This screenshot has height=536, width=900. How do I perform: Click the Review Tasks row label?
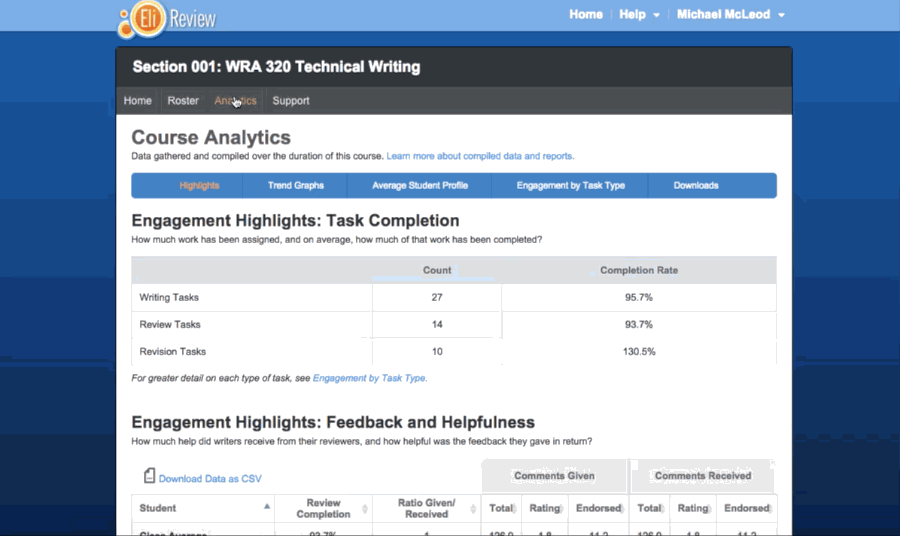[x=170, y=324]
